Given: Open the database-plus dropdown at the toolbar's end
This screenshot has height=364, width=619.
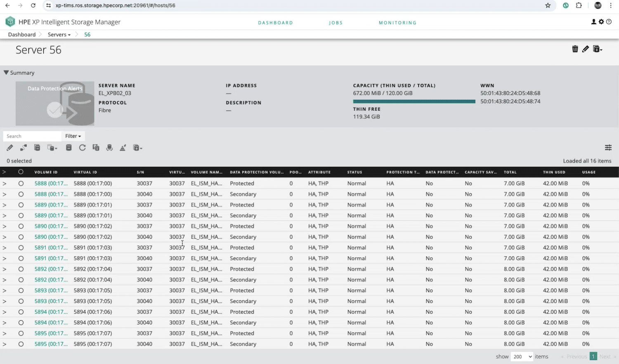Looking at the screenshot, I should (x=138, y=148).
